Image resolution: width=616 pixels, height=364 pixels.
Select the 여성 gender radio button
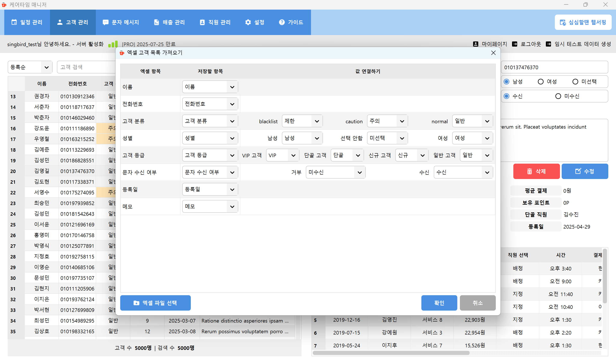point(541,81)
